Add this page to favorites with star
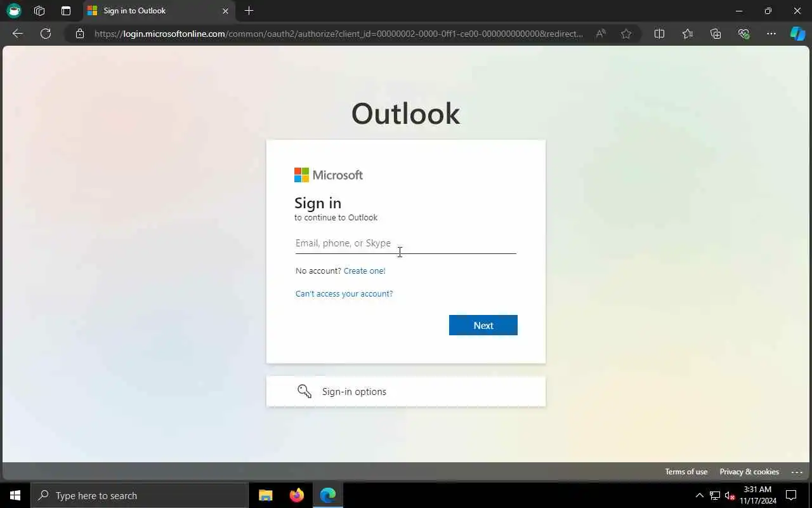812x508 pixels. pos(626,34)
